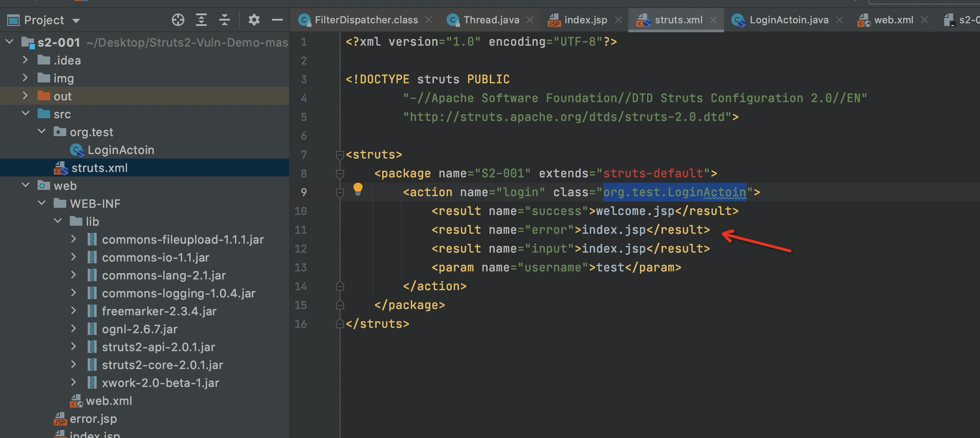
Task: Click the struts-2.0.dtd URL on line 5
Action: (x=567, y=117)
